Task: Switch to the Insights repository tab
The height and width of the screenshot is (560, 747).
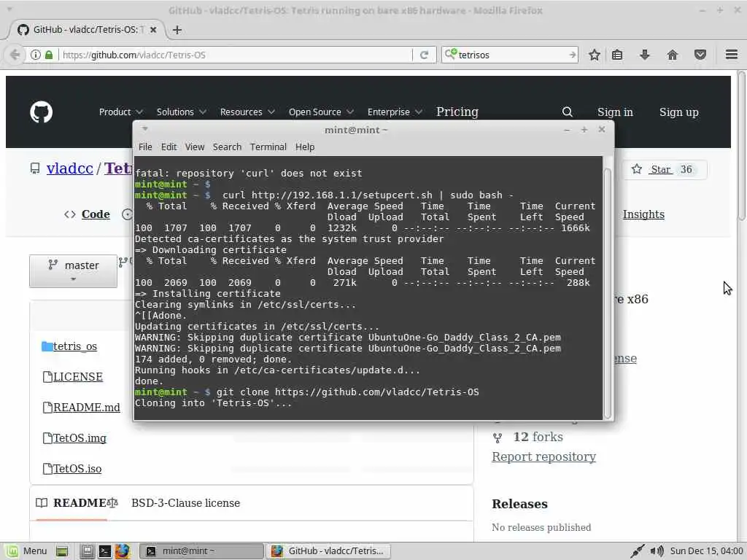Action: point(643,214)
